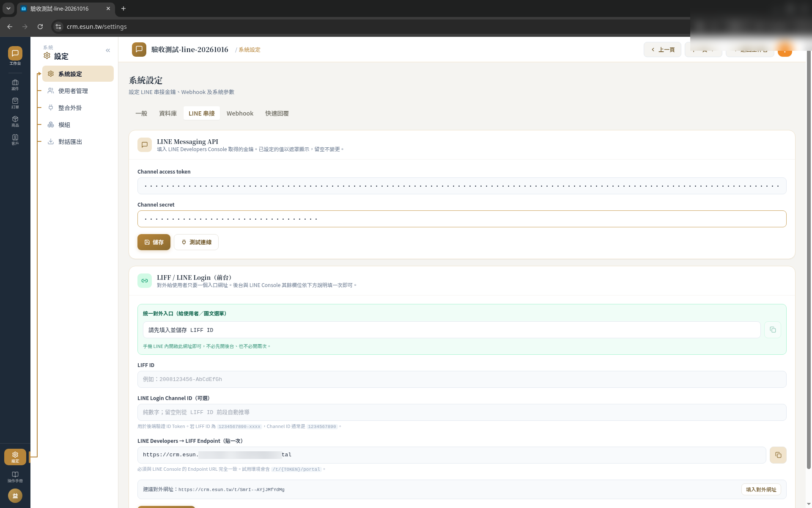Open the tab search dropdown arrow
Viewport: 812px width, 508px height.
click(x=8, y=8)
